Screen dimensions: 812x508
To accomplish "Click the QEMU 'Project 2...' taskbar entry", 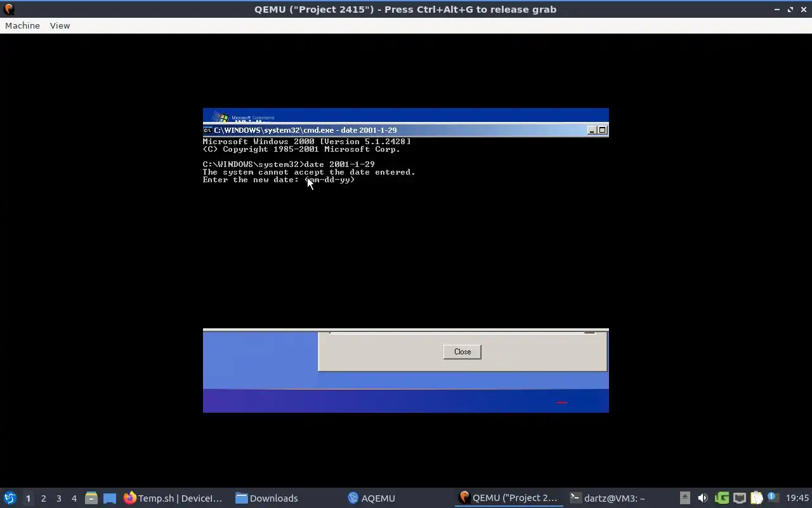I will [x=509, y=498].
